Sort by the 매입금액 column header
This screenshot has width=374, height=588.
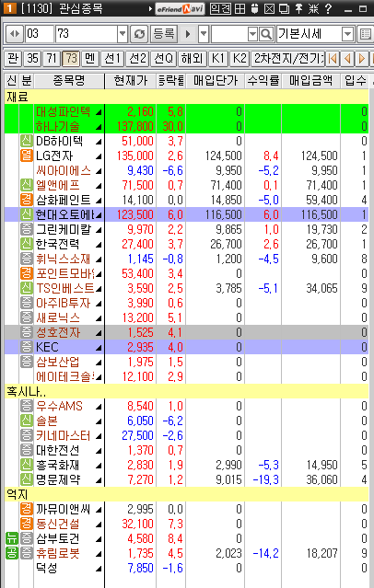[311, 81]
